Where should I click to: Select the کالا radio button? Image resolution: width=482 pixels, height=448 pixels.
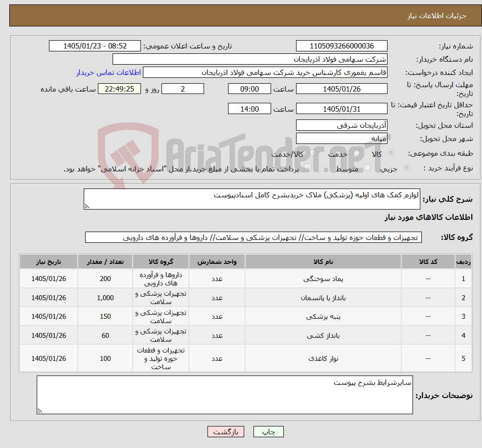(x=391, y=152)
